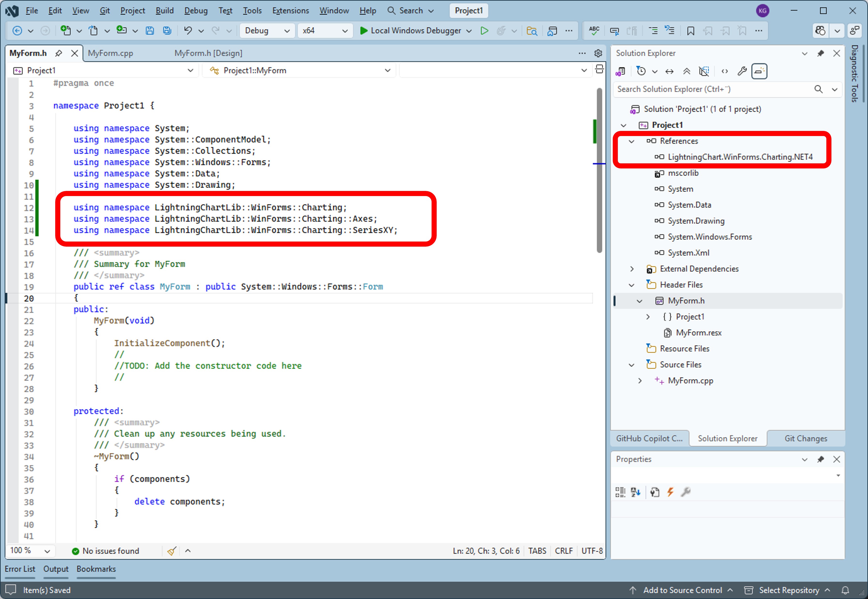Click the spell checker ABC icon
The width and height of the screenshot is (868, 599).
click(x=594, y=30)
